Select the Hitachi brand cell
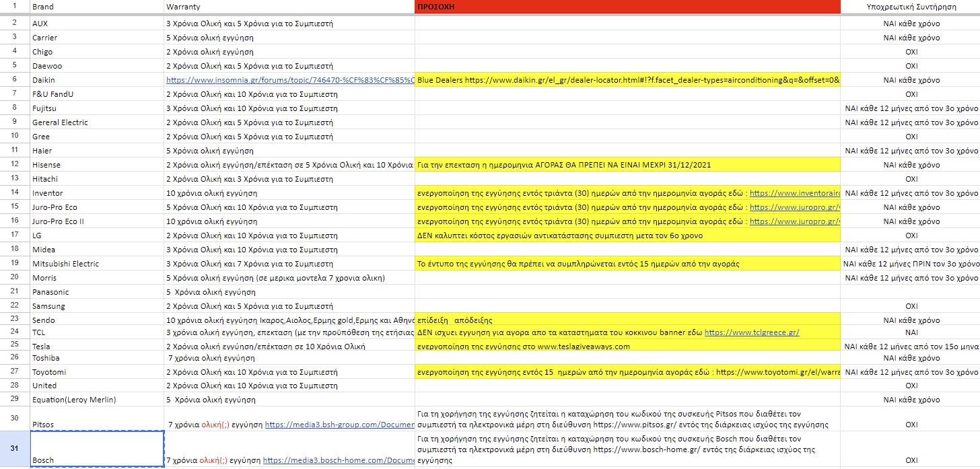 coord(97,179)
